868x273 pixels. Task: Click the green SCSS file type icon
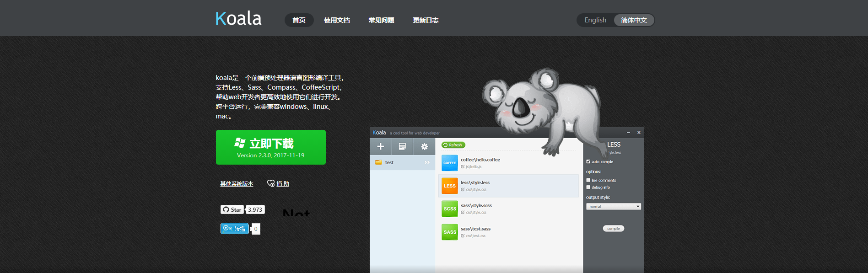pos(449,209)
